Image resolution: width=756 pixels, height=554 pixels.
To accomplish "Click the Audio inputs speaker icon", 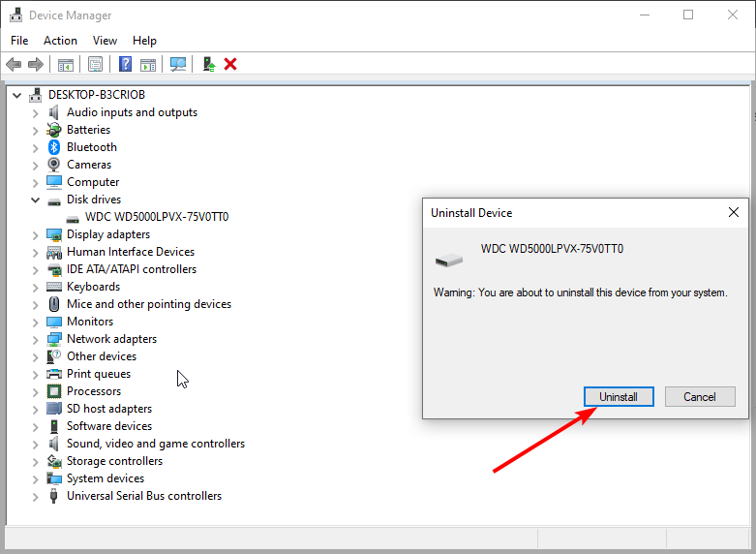I will point(54,112).
